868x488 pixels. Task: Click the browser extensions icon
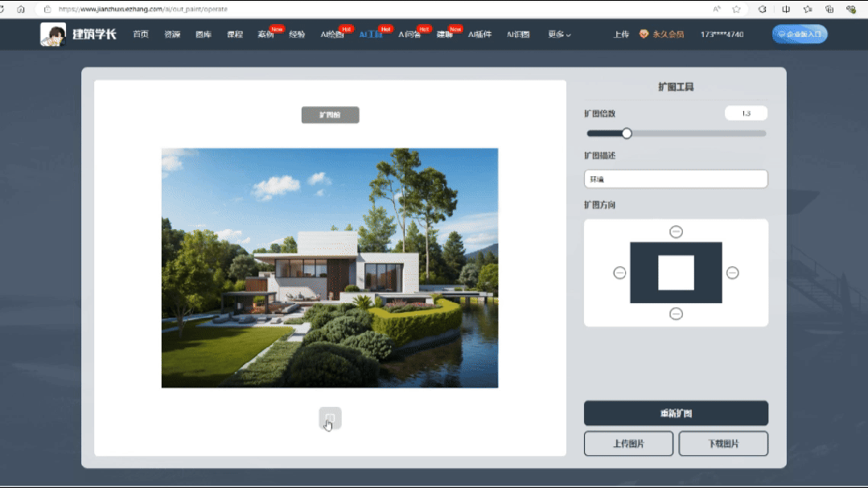[763, 9]
